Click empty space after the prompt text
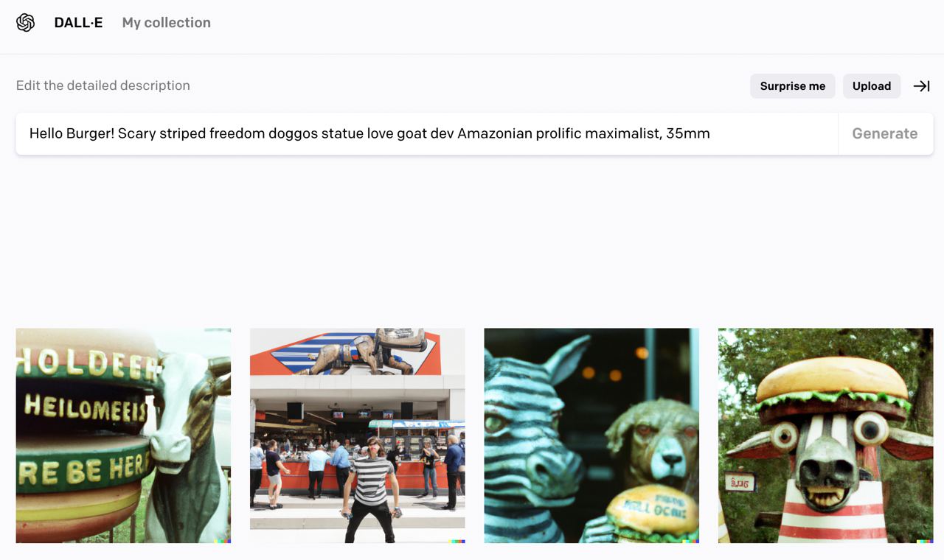The height and width of the screenshot is (560, 944). click(774, 133)
